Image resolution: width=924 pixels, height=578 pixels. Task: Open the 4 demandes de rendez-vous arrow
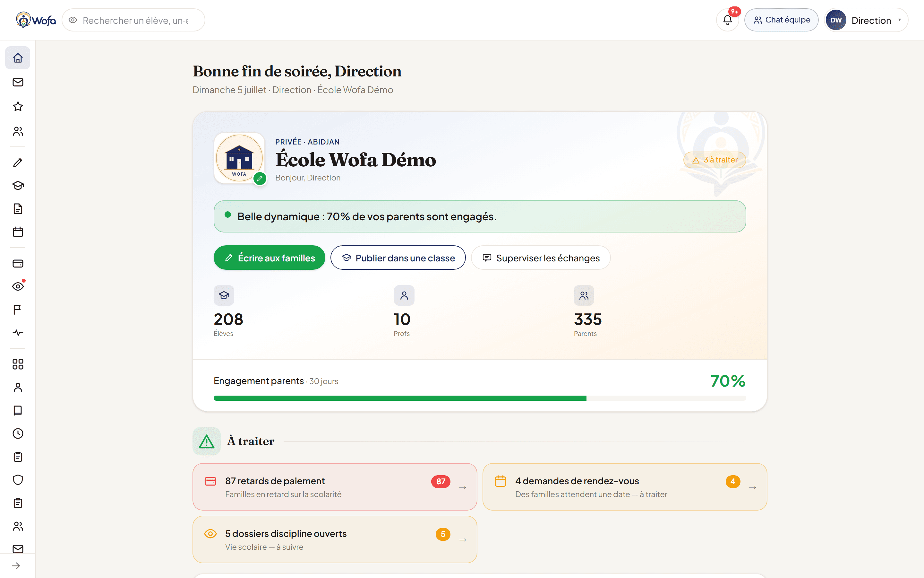[752, 487]
